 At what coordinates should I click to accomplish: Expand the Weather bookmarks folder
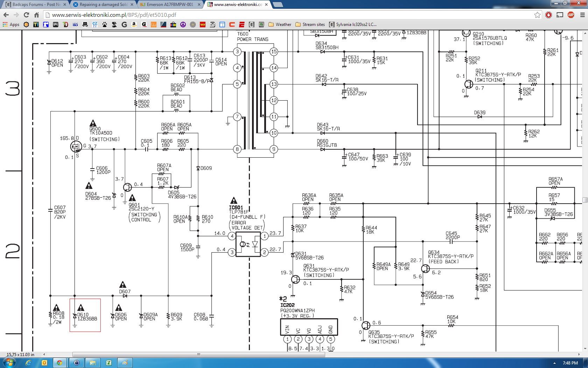pyautogui.click(x=280, y=25)
